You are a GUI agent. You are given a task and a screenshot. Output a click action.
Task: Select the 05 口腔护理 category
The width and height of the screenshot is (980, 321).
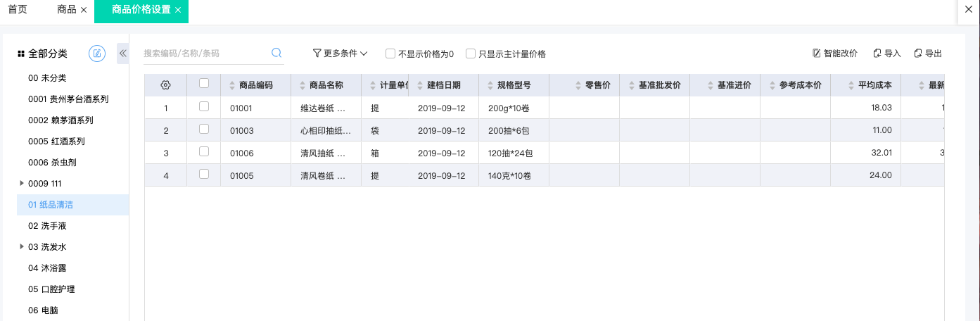[x=51, y=289]
